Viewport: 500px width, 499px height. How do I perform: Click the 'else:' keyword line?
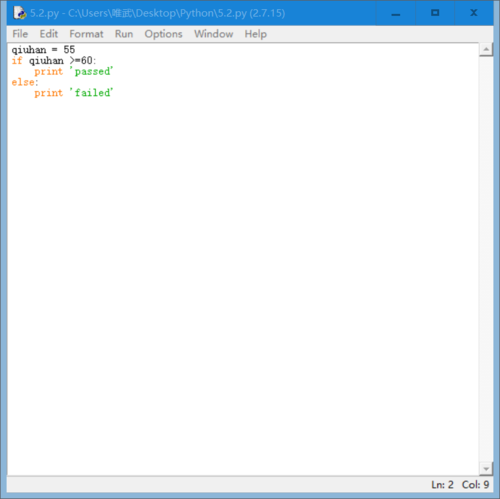pyautogui.click(x=25, y=82)
